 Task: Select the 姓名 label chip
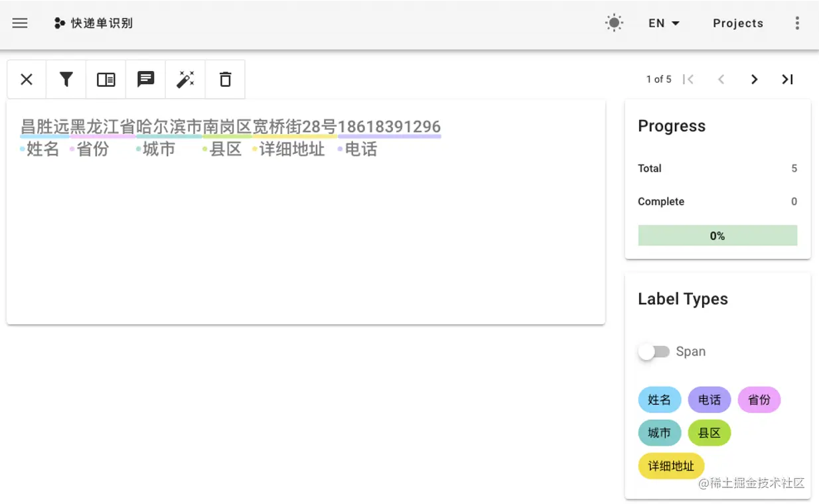tap(660, 400)
